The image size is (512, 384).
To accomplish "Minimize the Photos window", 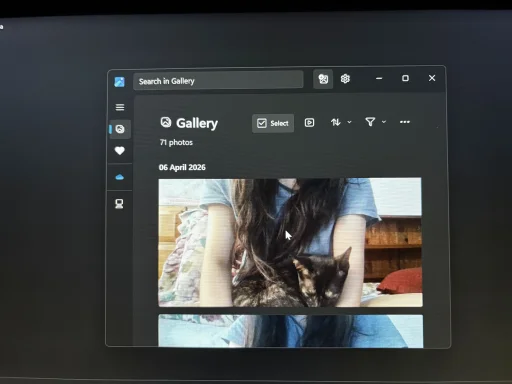I will click(379, 79).
